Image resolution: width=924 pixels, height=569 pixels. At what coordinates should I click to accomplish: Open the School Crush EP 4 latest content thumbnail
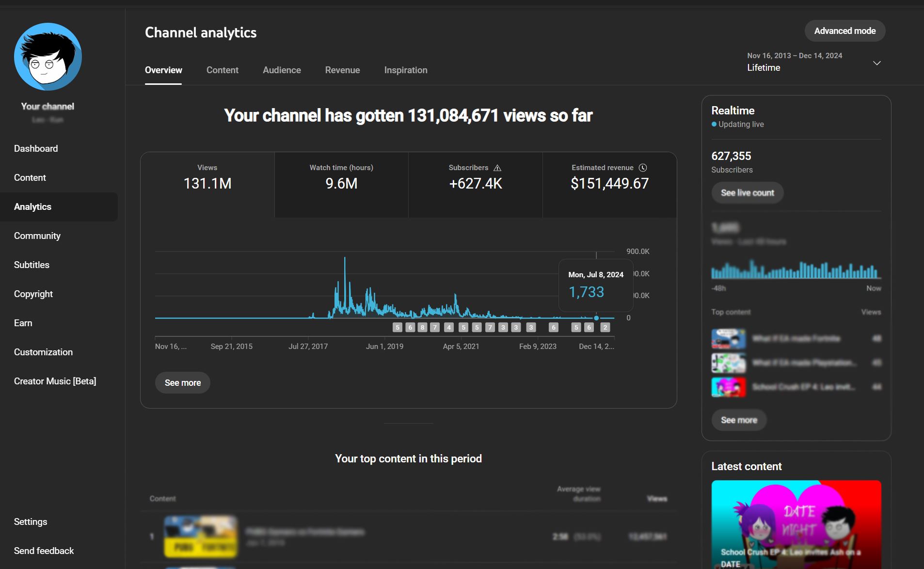click(796, 523)
